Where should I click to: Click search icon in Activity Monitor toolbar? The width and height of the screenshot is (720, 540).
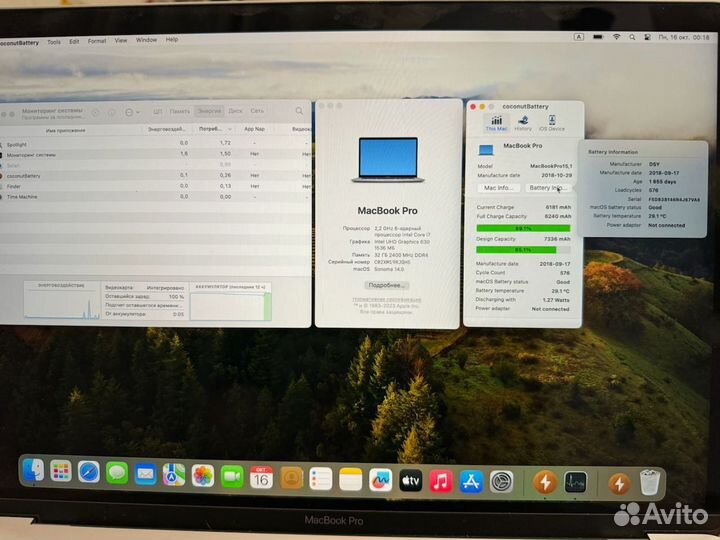tap(299, 111)
